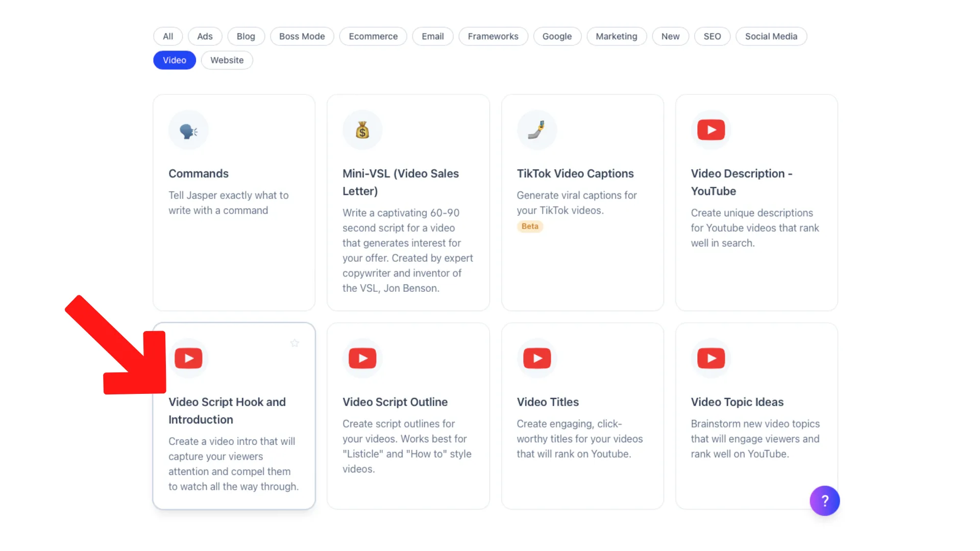Select the Boss Mode category filter
This screenshot has height=551, width=980.
pos(302,36)
